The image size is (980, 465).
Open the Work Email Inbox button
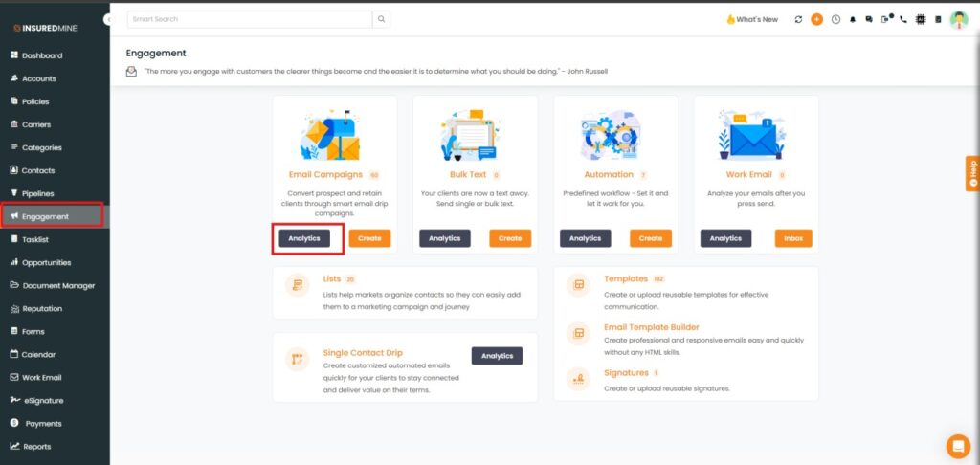tap(793, 238)
